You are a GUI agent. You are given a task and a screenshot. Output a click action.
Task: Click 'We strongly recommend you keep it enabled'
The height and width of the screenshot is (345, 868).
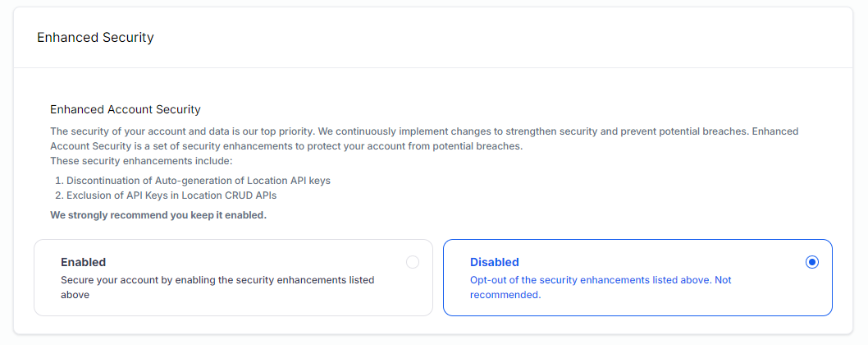coord(158,214)
